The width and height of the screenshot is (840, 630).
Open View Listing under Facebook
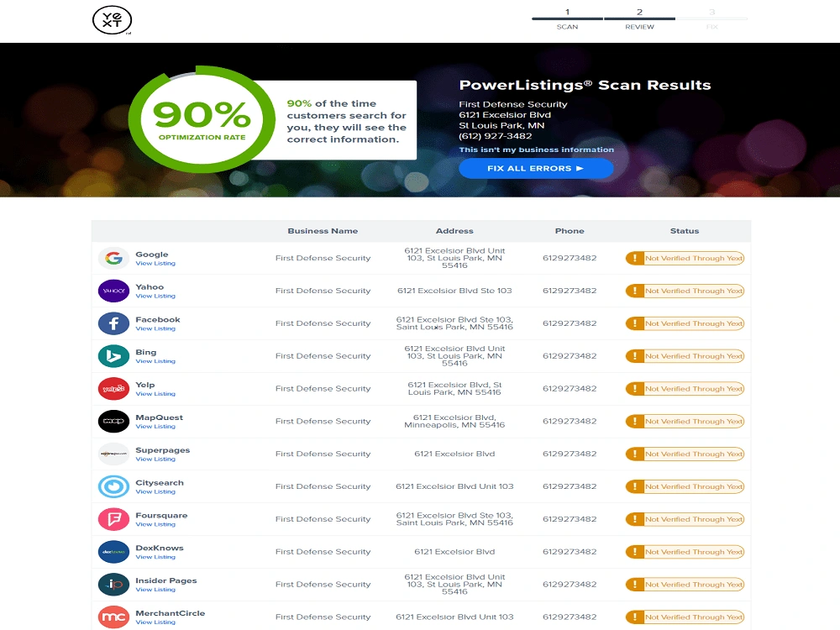point(155,329)
